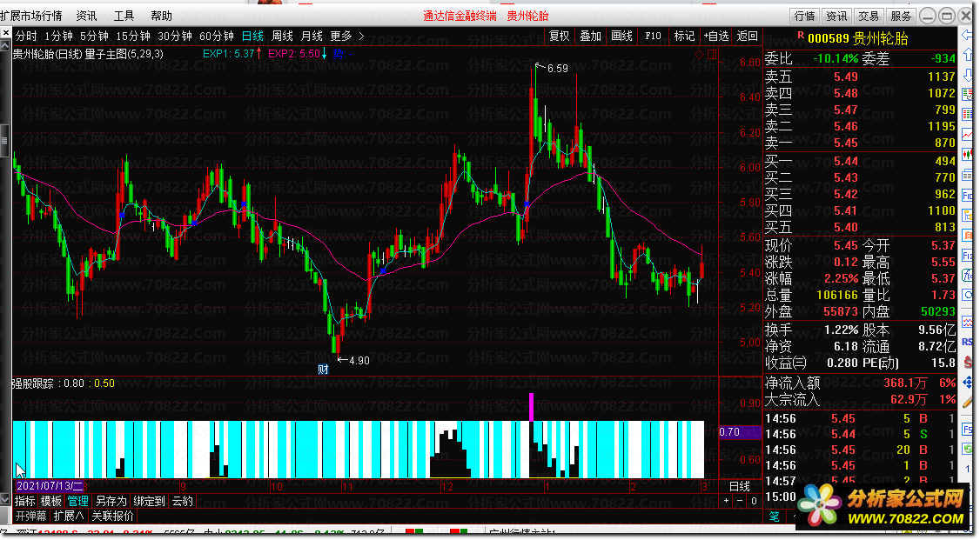Select the 日线 daily tab
This screenshot has height=540, width=980.
pyautogui.click(x=252, y=37)
